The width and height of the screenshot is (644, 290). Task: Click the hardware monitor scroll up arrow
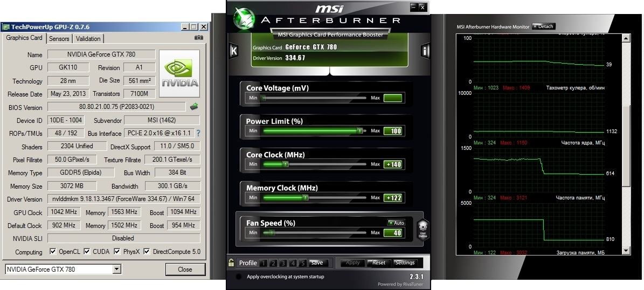click(626, 38)
